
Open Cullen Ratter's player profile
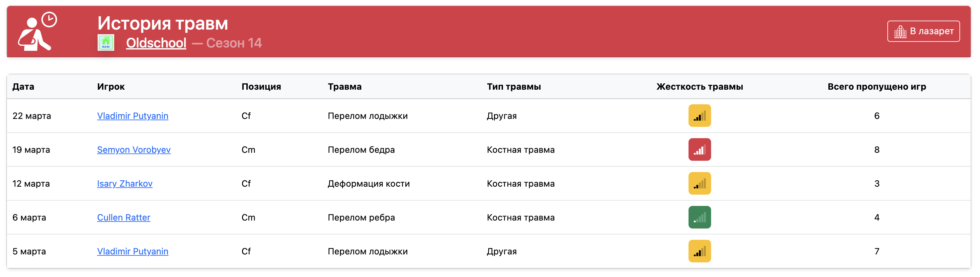[x=123, y=217]
